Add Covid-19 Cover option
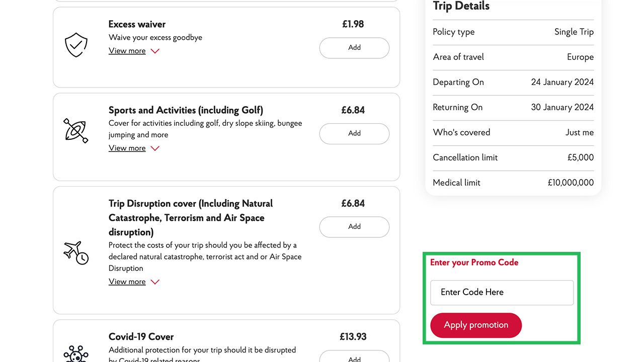 point(354,358)
